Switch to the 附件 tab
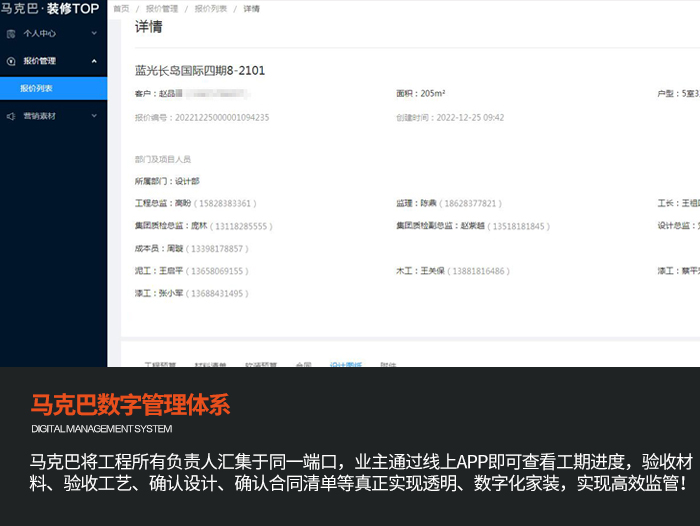700x526 pixels. [388, 364]
